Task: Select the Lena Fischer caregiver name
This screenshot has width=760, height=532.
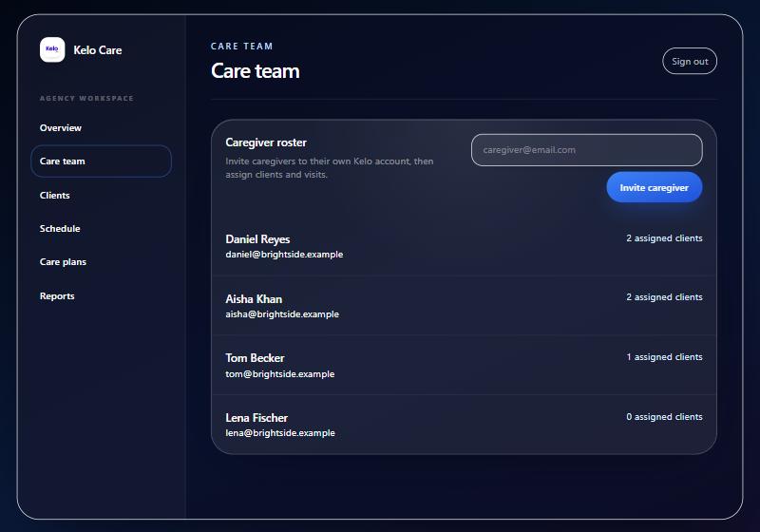Action: (x=256, y=418)
